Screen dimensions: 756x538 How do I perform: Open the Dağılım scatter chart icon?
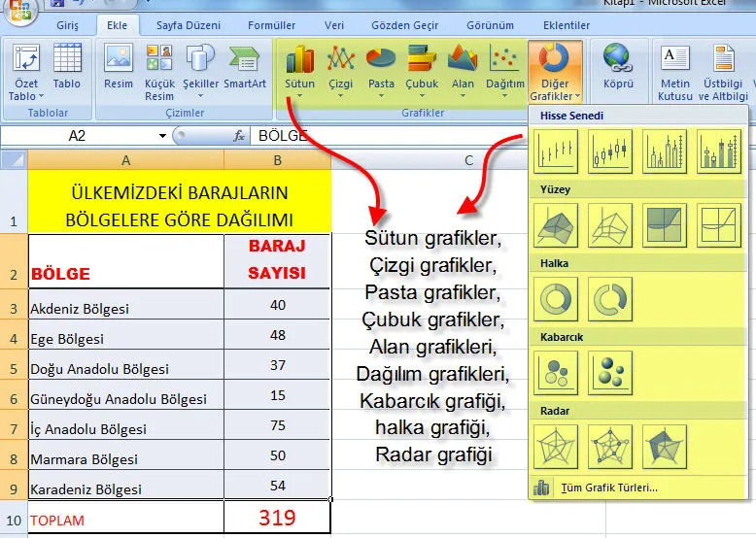(504, 69)
